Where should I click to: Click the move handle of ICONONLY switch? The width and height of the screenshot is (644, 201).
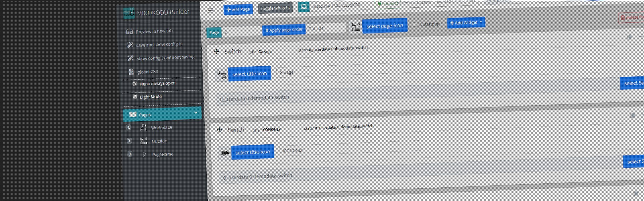[219, 130]
